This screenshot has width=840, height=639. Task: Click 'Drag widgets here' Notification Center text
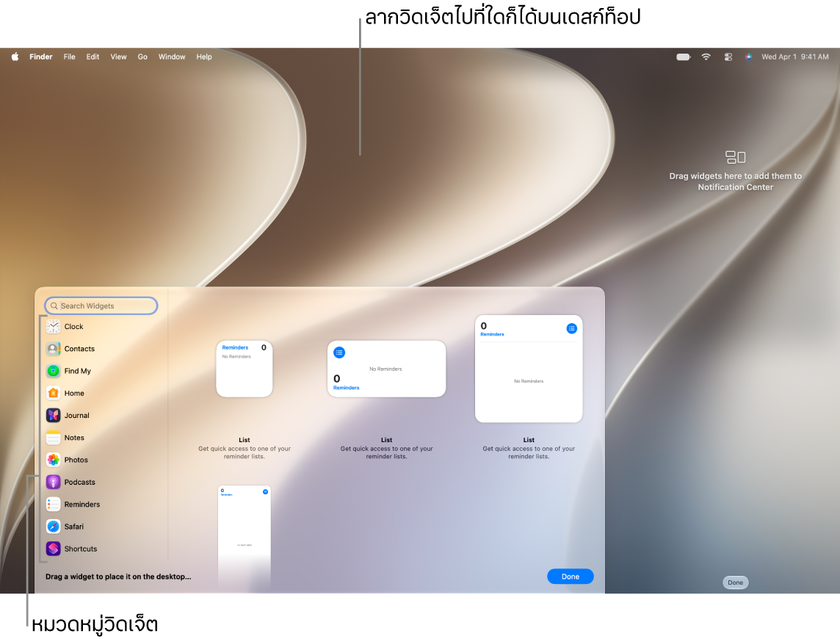736,181
